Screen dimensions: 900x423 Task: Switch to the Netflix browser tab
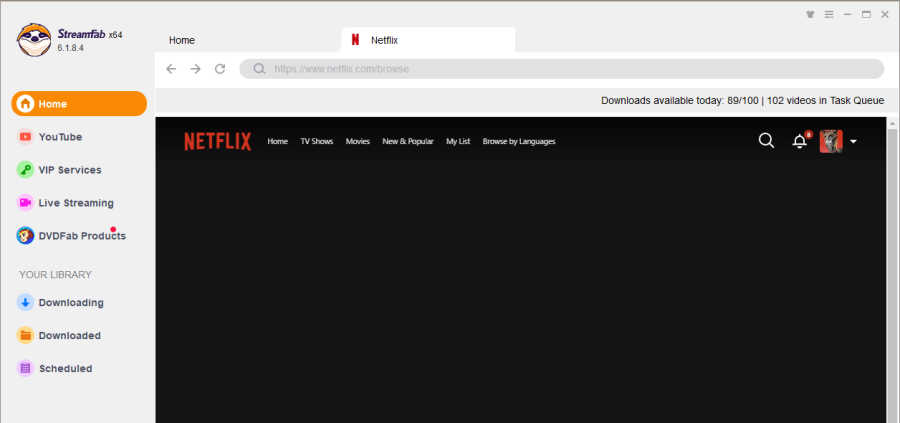click(x=428, y=40)
